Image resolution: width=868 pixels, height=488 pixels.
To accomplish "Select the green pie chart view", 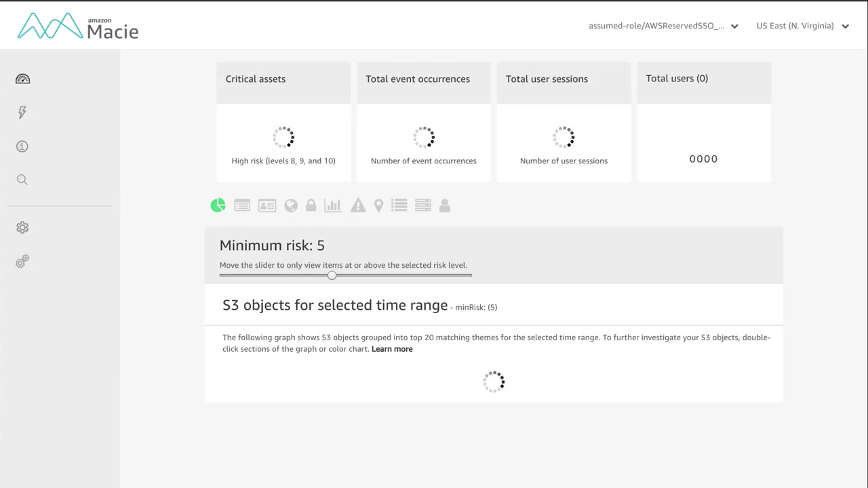I will click(218, 205).
